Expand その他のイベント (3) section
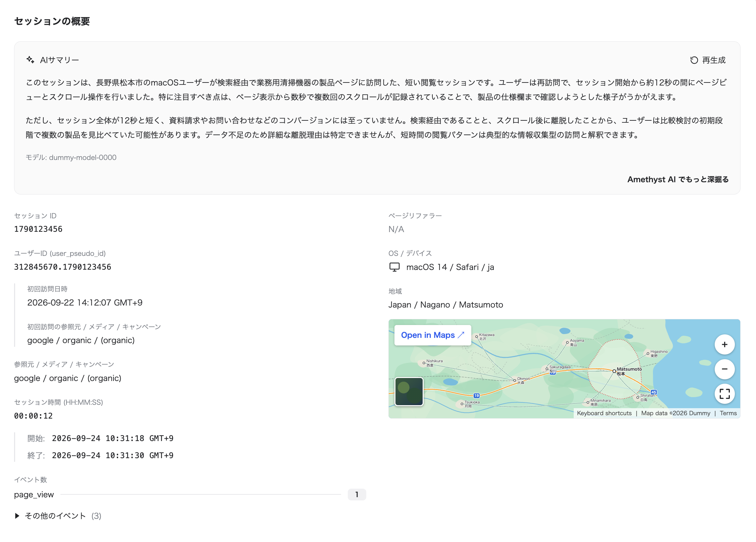The width and height of the screenshot is (756, 542). click(x=58, y=516)
